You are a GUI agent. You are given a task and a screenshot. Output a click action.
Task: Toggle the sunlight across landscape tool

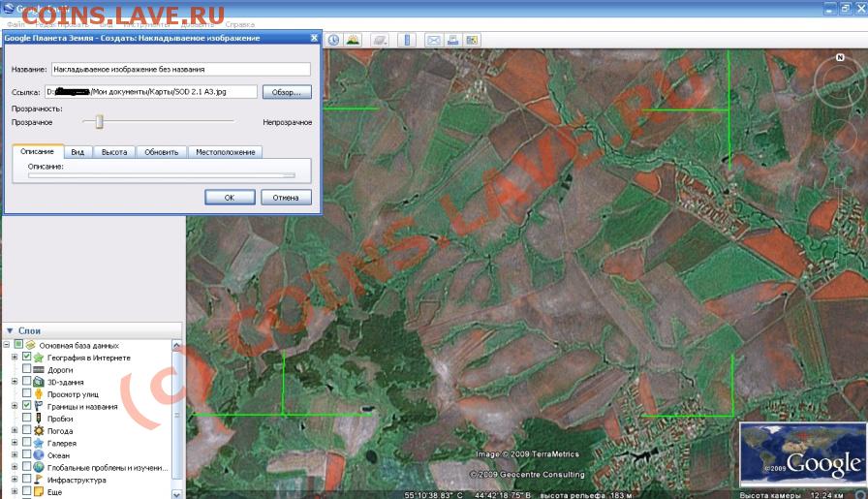click(x=353, y=40)
